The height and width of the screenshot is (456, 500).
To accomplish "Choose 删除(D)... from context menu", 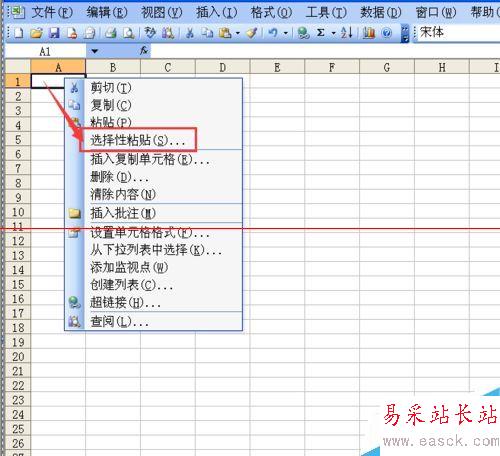I will 153,177.
